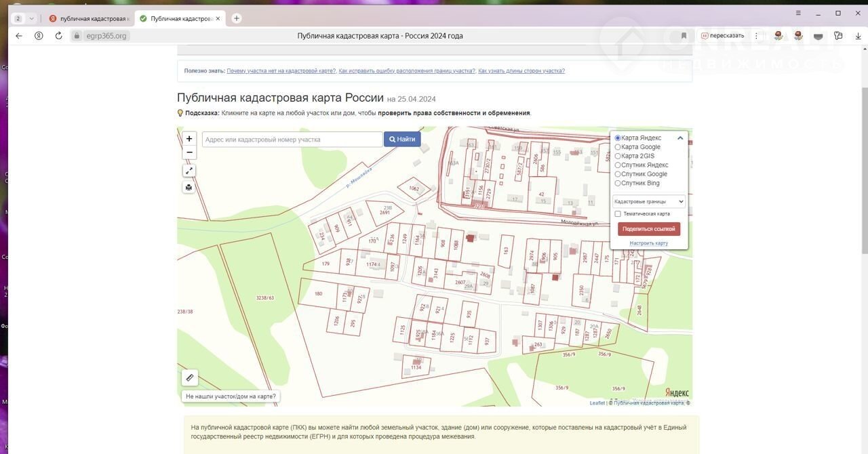
Task: Enable Тематическая карта checkbox
Action: point(618,214)
